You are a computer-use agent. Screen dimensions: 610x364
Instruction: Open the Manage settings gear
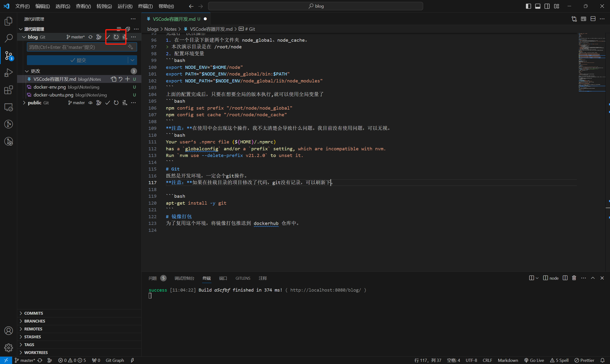point(9,348)
